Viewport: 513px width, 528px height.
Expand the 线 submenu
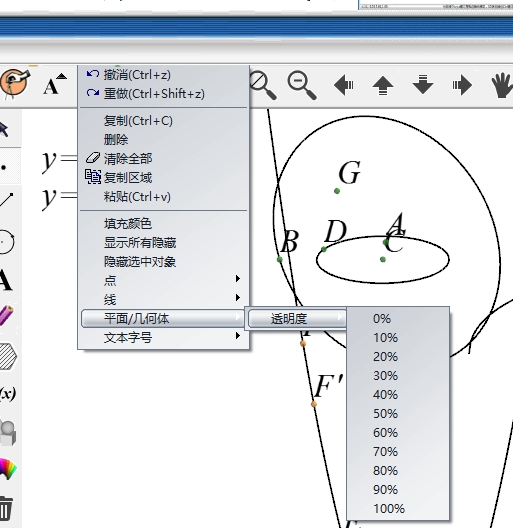164,299
